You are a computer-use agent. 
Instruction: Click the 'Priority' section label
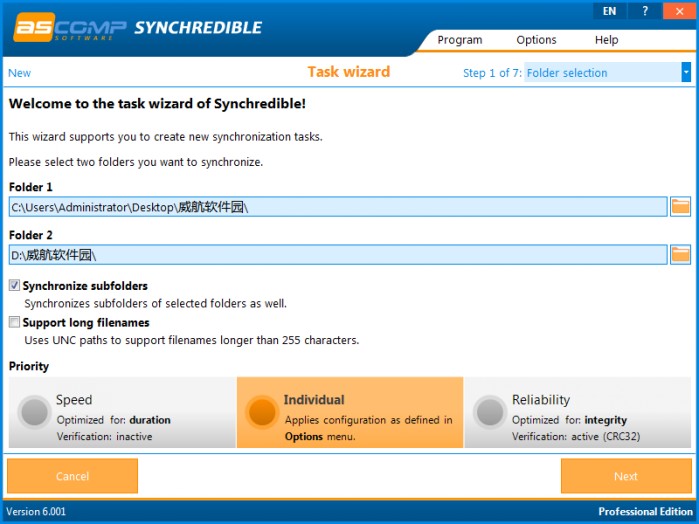(29, 366)
